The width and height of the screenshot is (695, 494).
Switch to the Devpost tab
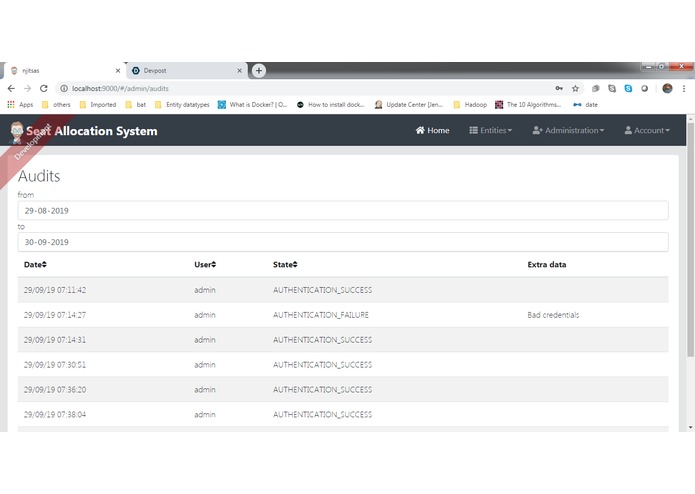(x=186, y=70)
